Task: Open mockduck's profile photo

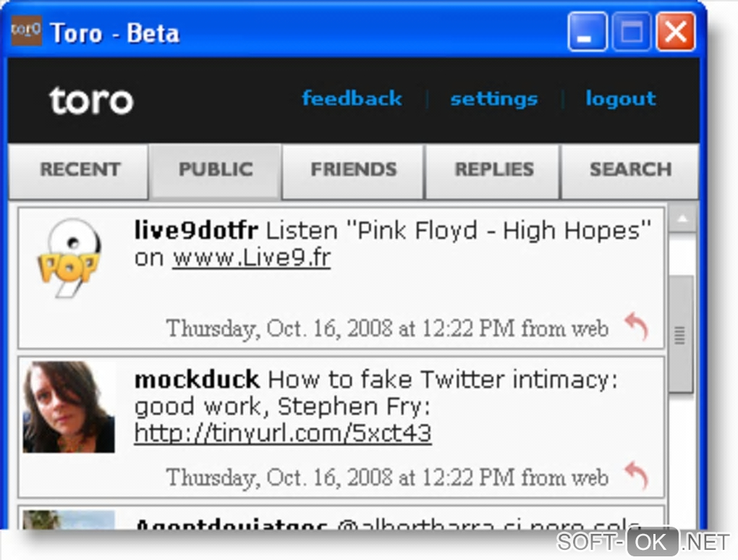Action: [69, 407]
